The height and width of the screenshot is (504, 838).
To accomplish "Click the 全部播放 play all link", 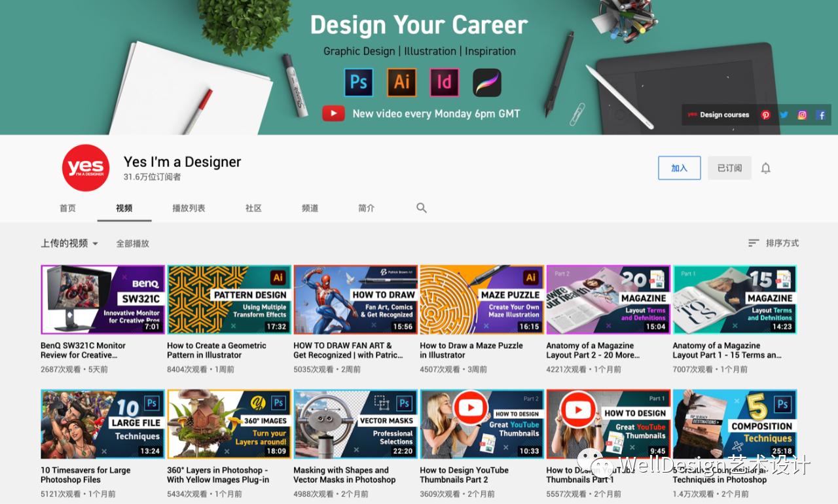I will click(133, 243).
